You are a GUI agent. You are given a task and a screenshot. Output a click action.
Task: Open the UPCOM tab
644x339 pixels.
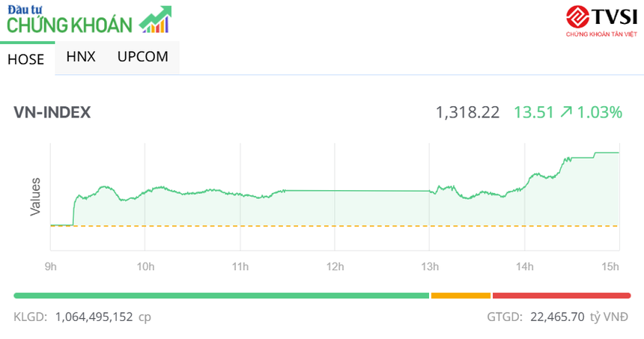pos(143,57)
